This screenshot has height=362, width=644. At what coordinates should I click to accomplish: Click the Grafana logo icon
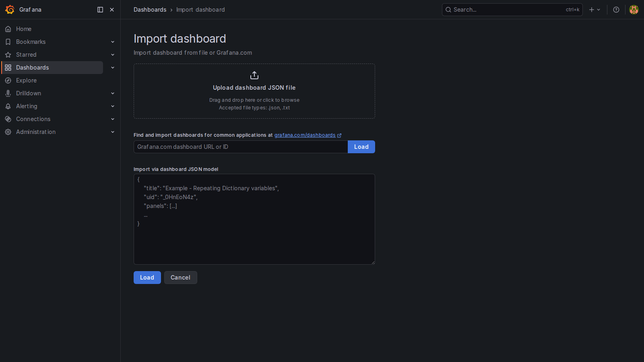click(10, 10)
